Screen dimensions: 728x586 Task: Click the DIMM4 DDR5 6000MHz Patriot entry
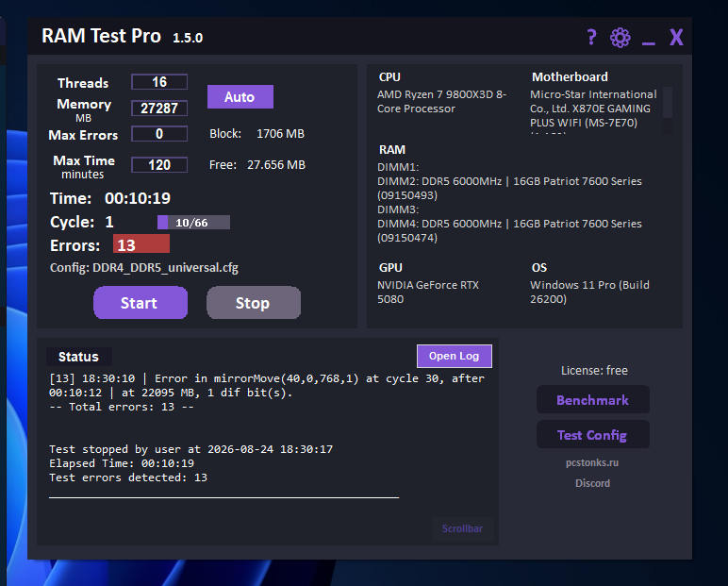point(509,230)
